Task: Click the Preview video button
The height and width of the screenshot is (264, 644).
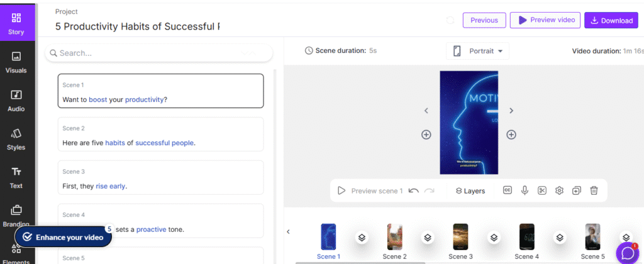Action: click(545, 20)
